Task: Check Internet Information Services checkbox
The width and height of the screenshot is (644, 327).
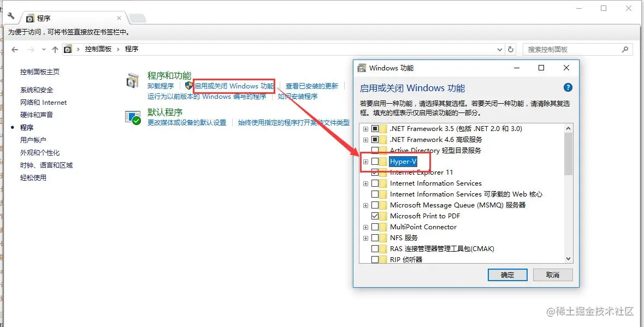Action: (x=375, y=183)
